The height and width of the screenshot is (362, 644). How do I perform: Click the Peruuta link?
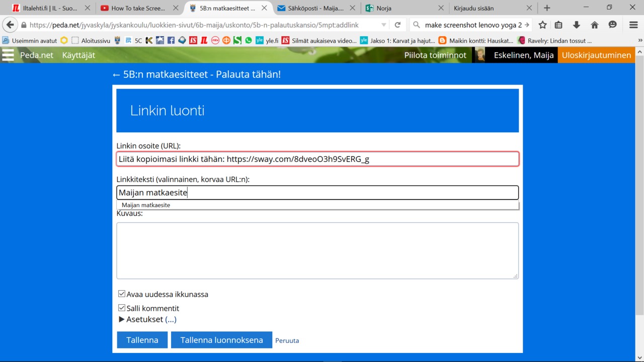pyautogui.click(x=287, y=340)
